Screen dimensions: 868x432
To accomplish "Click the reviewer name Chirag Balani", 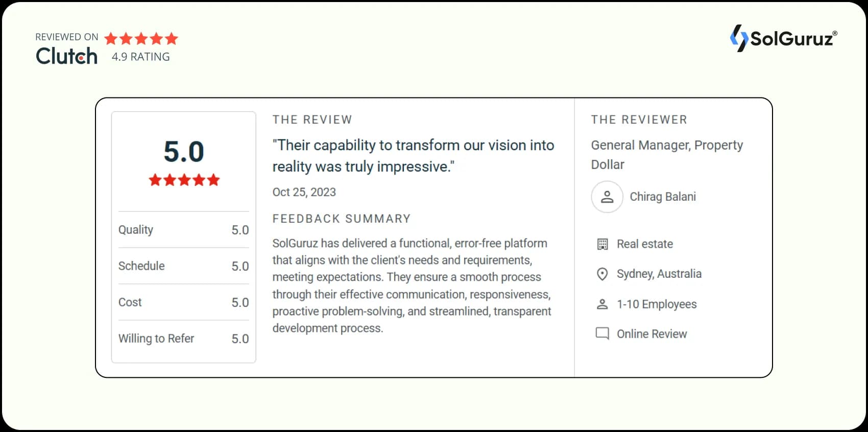I will coord(663,197).
